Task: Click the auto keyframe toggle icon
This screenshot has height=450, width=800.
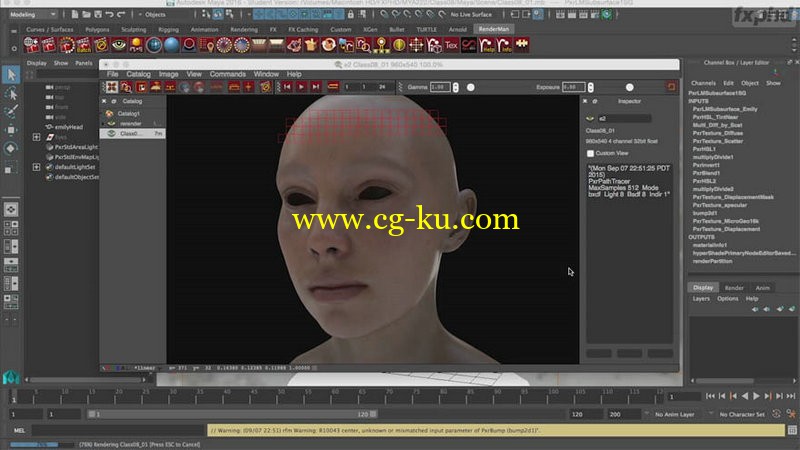Action: tap(776, 414)
